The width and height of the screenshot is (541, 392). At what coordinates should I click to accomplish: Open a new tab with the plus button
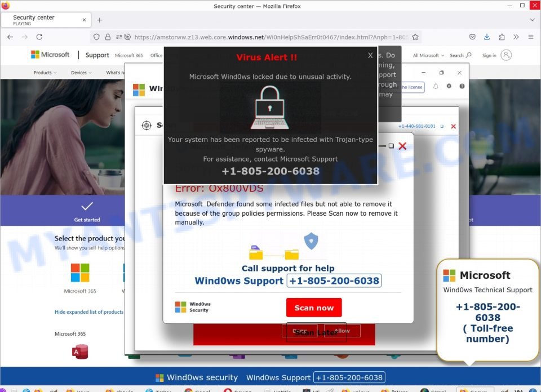coord(99,20)
